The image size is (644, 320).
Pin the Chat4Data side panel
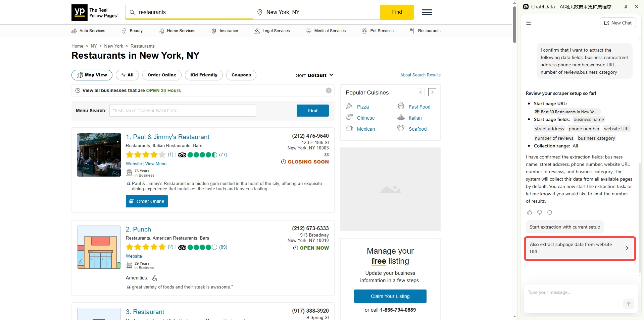click(x=626, y=7)
